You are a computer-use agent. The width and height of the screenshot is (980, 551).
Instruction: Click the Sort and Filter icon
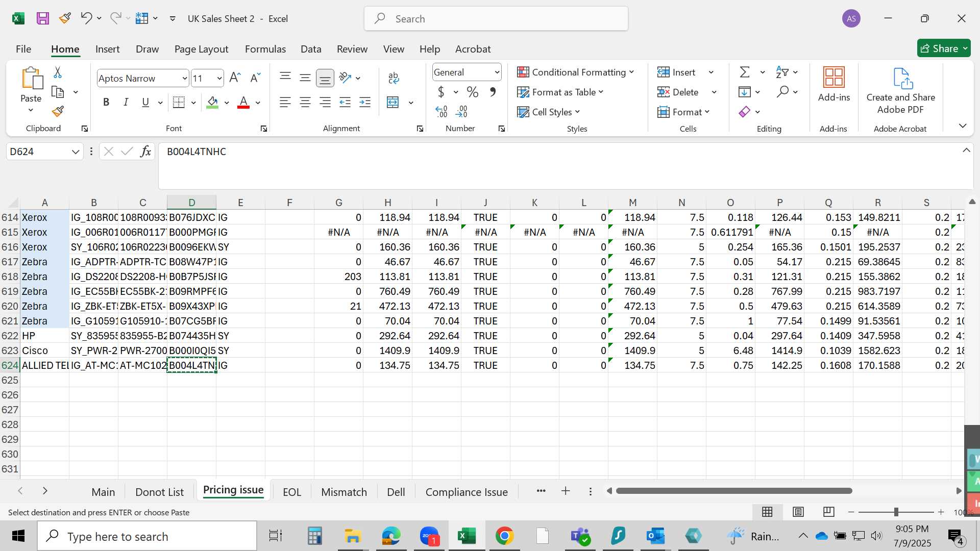tap(782, 72)
